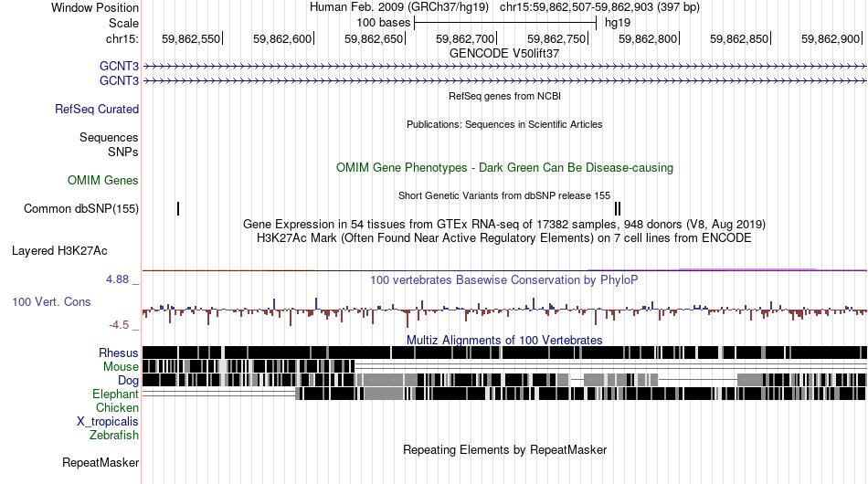Click the -4.5 conservation scale value
868x484 pixels.
point(119,325)
